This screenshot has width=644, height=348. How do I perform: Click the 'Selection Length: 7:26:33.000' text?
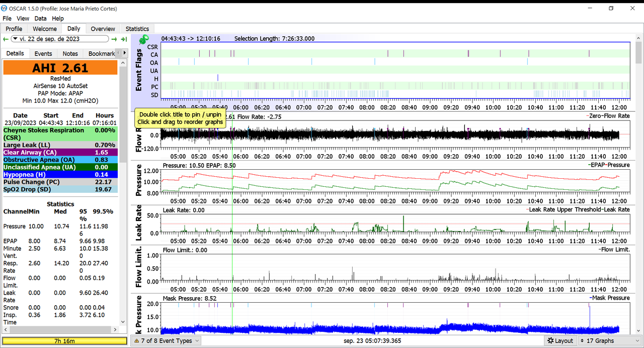[274, 38]
